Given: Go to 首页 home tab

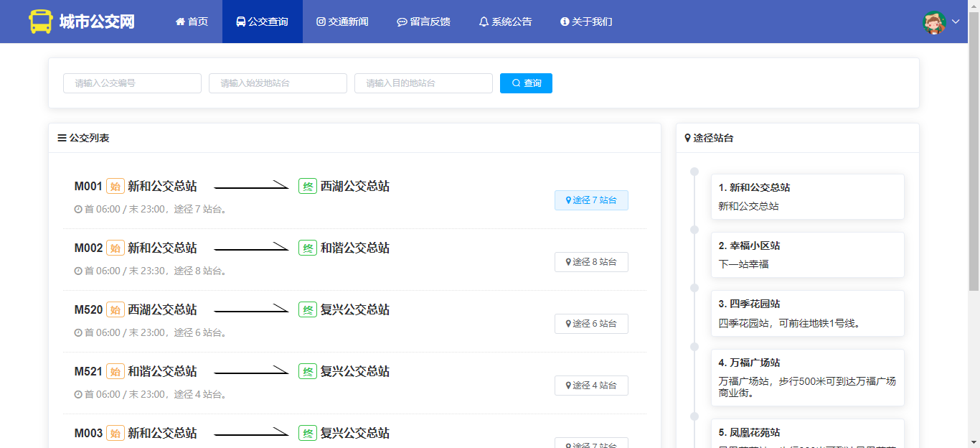Looking at the screenshot, I should [x=192, y=22].
